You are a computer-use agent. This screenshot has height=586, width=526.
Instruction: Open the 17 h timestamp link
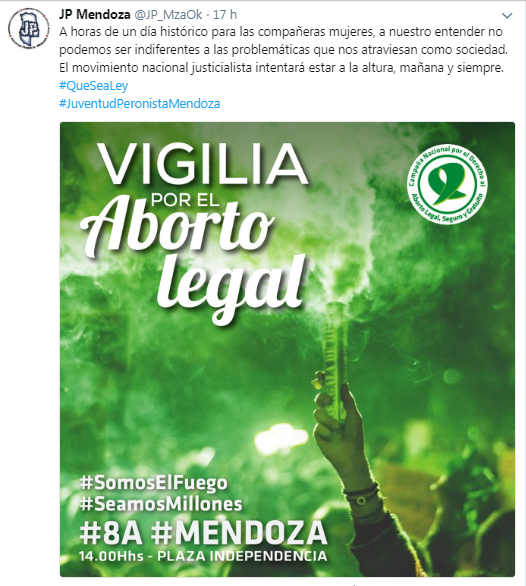point(225,15)
